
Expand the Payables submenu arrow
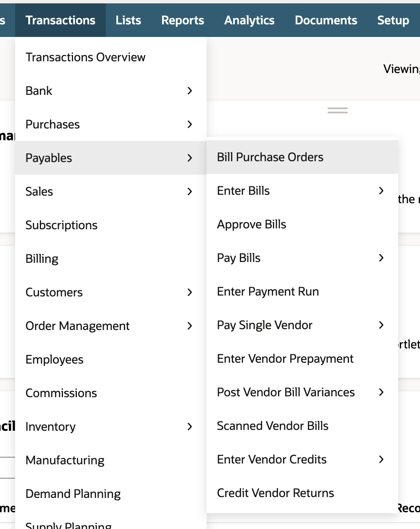tap(190, 158)
